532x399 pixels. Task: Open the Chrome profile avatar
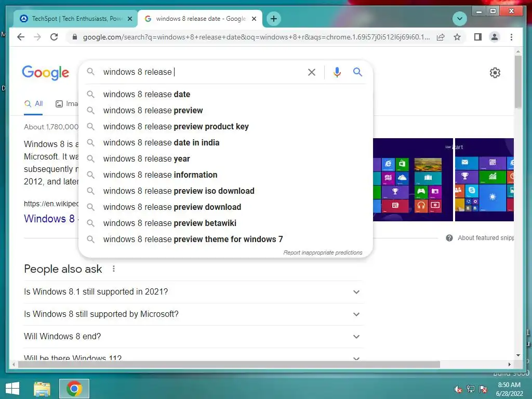(495, 37)
